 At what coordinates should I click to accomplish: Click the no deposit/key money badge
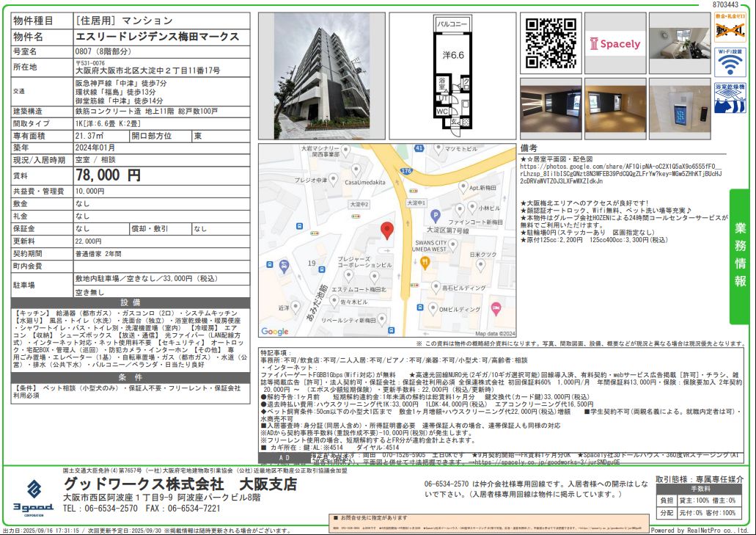pyautogui.click(x=730, y=27)
